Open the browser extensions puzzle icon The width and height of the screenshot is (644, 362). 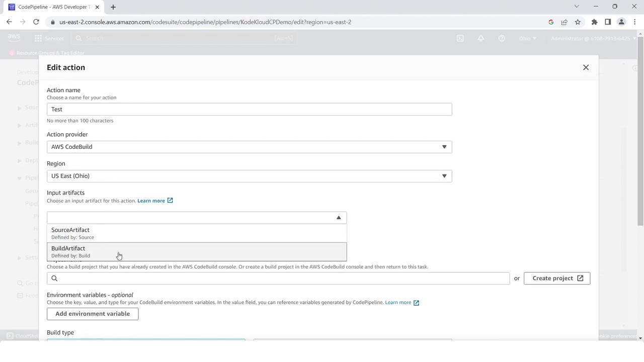(x=594, y=22)
